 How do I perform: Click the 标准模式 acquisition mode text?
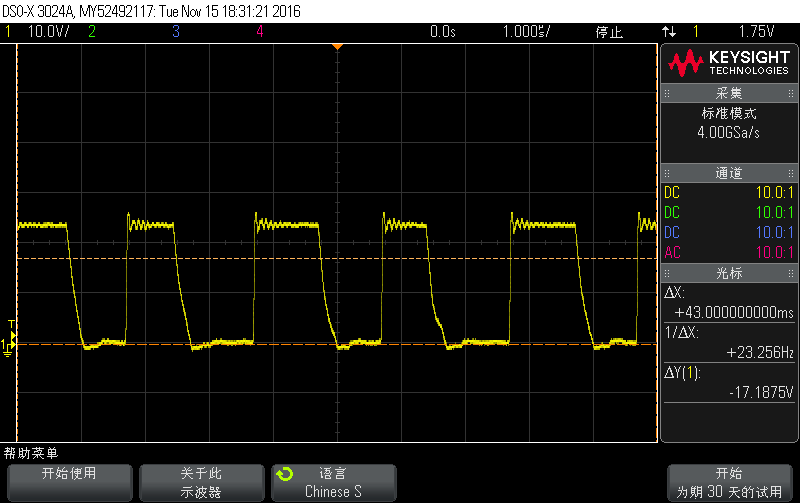(x=729, y=113)
